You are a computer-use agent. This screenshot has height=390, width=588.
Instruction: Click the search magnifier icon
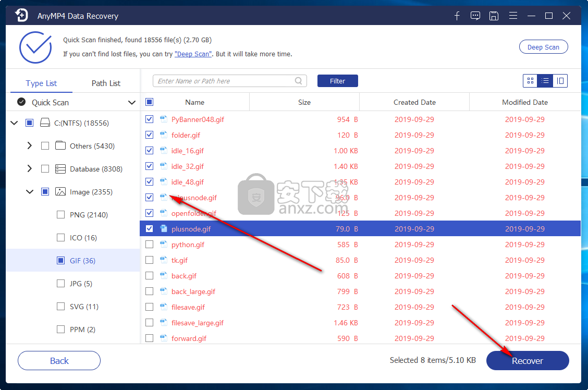point(299,81)
